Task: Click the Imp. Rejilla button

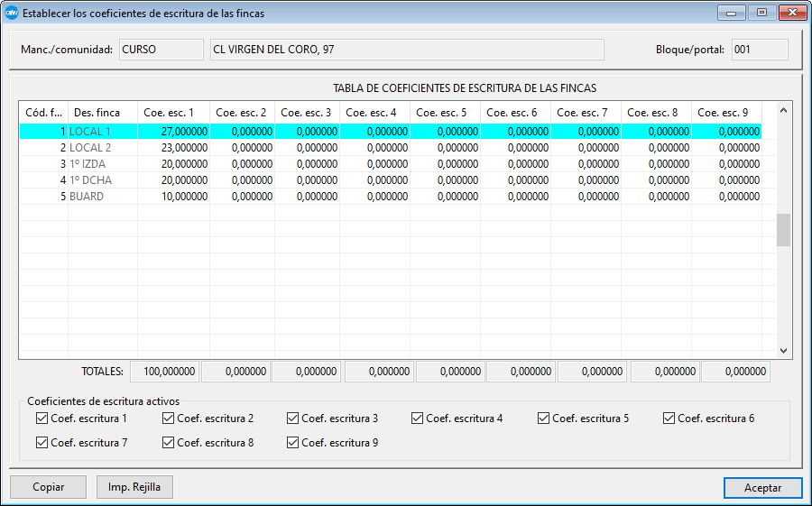Action: pyautogui.click(x=134, y=487)
